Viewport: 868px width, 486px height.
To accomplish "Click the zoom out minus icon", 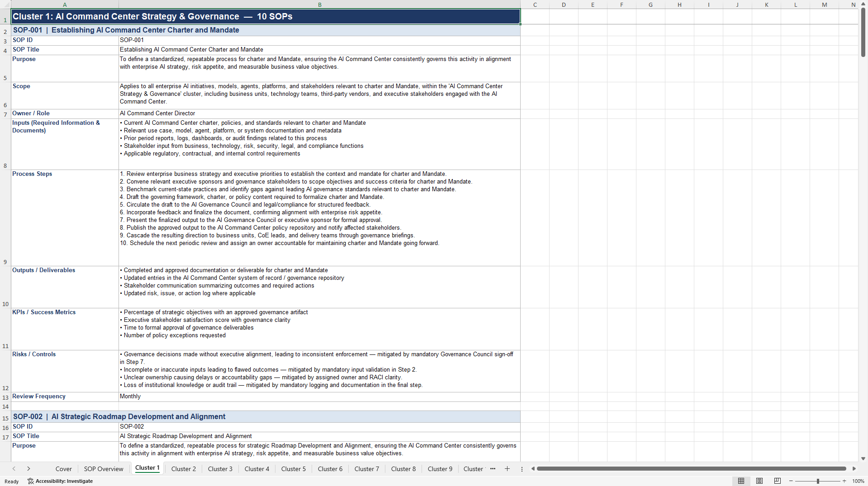I will tap(791, 481).
